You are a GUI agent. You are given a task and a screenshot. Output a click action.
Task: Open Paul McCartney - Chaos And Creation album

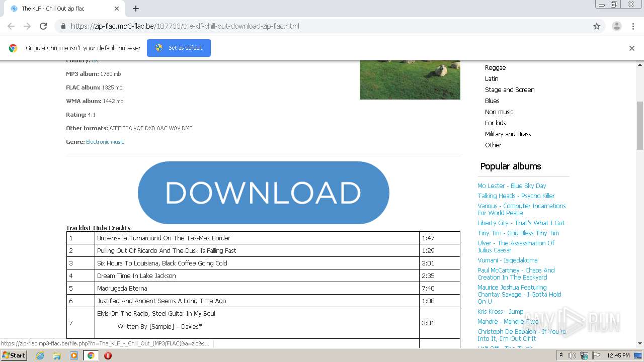516,274
